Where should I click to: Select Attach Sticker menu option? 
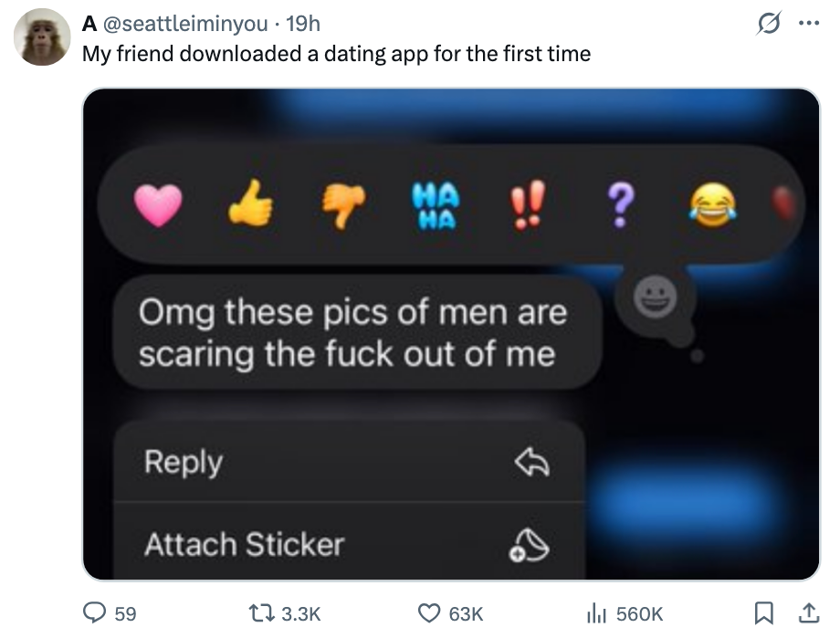[349, 544]
